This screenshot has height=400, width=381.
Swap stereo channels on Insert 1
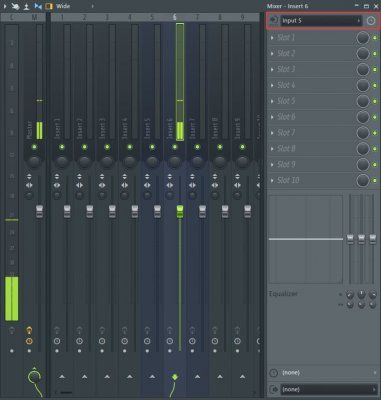tap(57, 185)
